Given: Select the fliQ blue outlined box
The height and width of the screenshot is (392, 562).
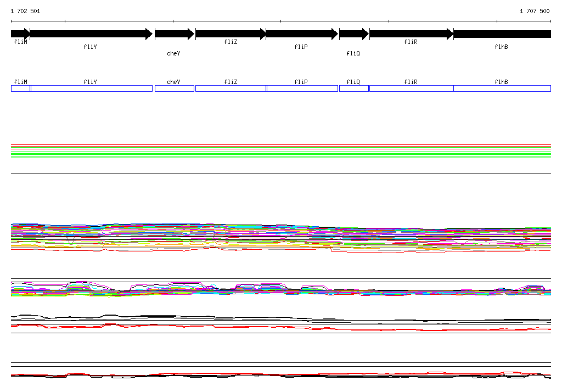Looking at the screenshot, I should pyautogui.click(x=354, y=88).
